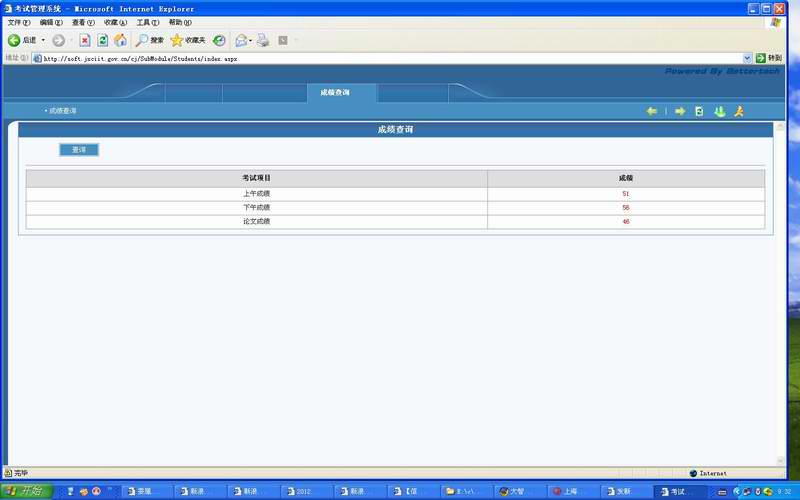Screen dimensions: 800x500
Task: Click the 查询 query button
Action: 79,150
